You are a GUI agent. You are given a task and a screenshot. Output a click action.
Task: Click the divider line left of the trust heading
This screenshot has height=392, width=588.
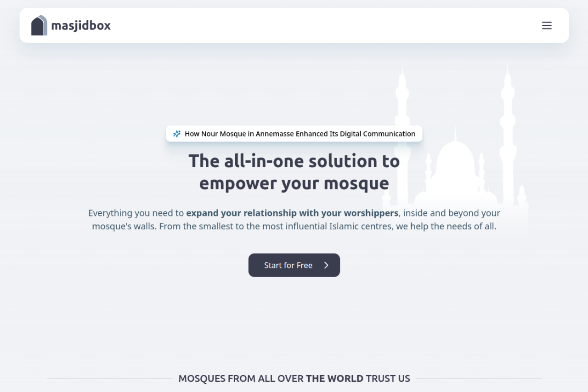109,379
